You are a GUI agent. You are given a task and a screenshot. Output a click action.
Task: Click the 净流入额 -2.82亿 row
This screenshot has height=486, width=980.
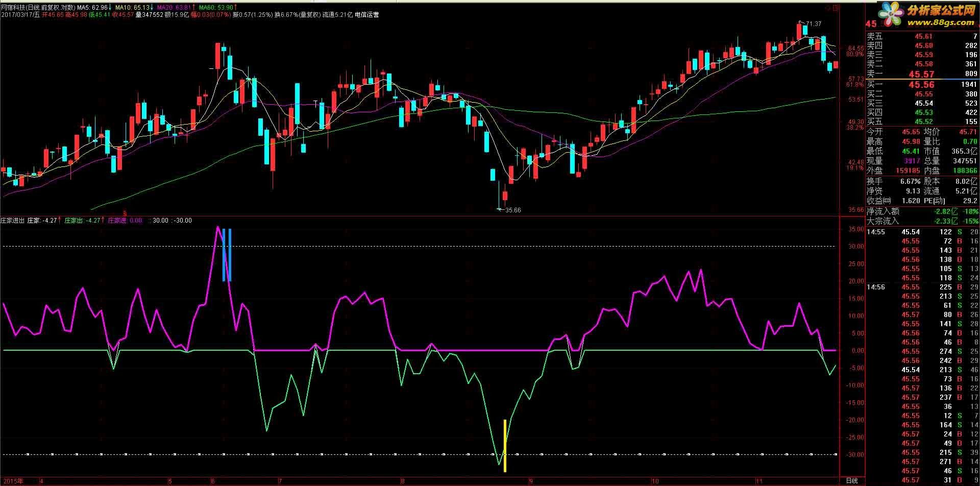click(922, 211)
